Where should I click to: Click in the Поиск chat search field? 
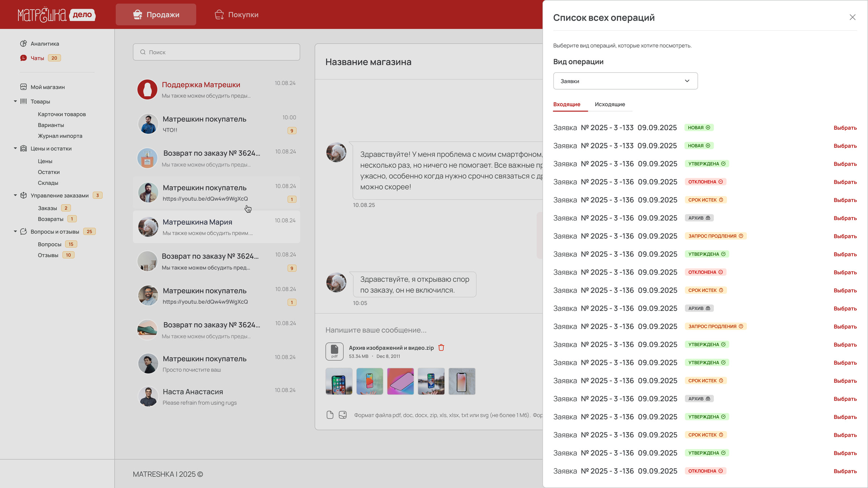click(216, 52)
